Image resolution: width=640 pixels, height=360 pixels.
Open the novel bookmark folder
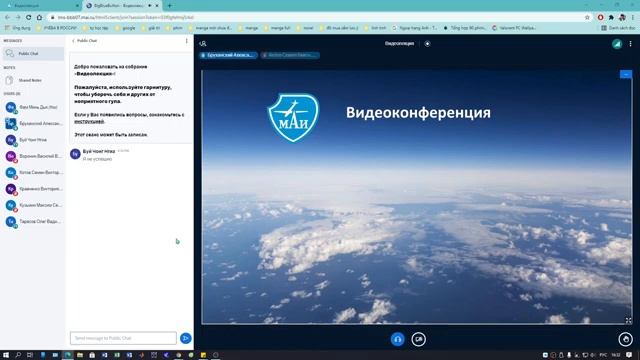(x=305, y=28)
